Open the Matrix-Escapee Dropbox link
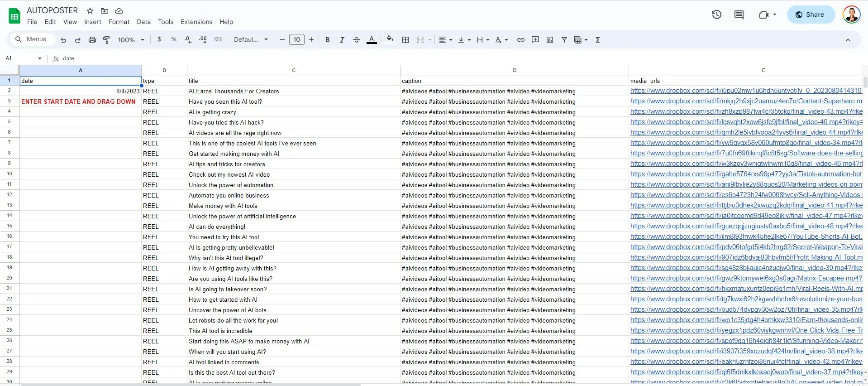 [x=746, y=278]
